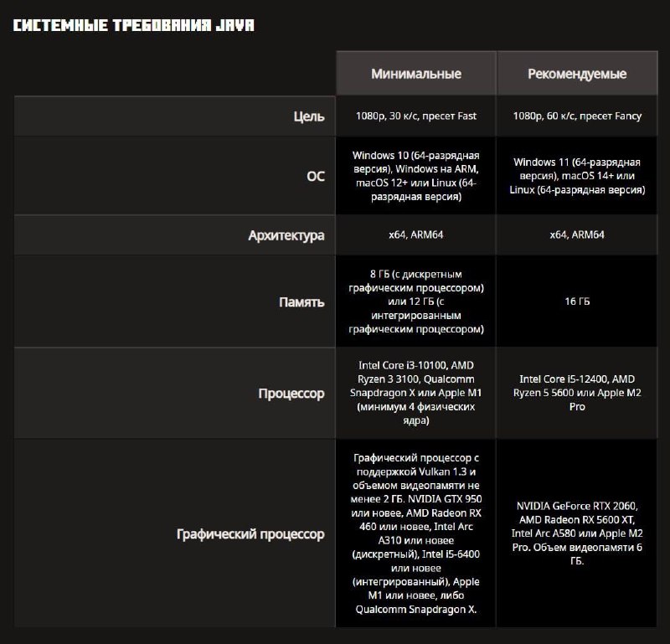Click the minimum GPU cell mentioning Vulkan 1.3

click(416, 533)
